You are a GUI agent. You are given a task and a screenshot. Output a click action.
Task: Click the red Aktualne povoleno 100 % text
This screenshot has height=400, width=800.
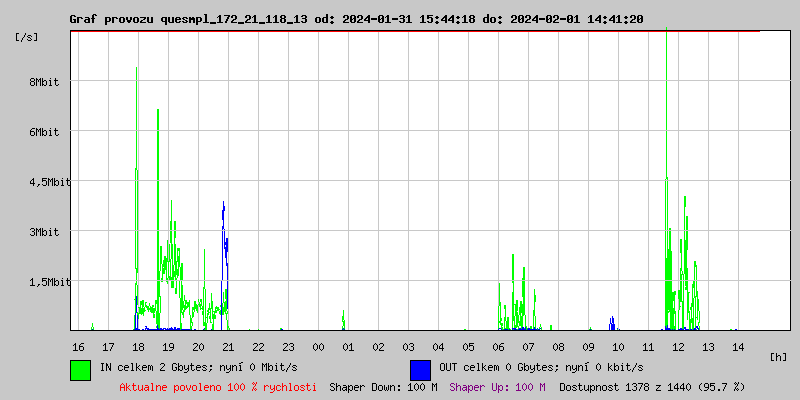218,387
